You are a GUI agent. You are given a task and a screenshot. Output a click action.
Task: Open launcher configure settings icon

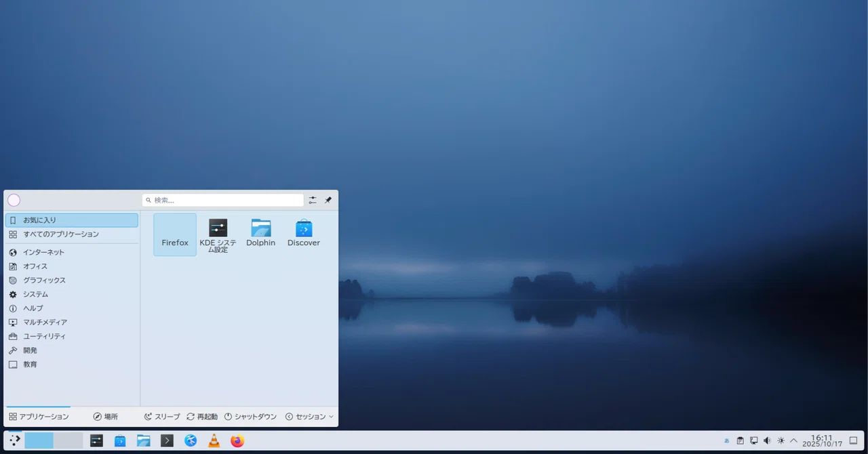313,200
